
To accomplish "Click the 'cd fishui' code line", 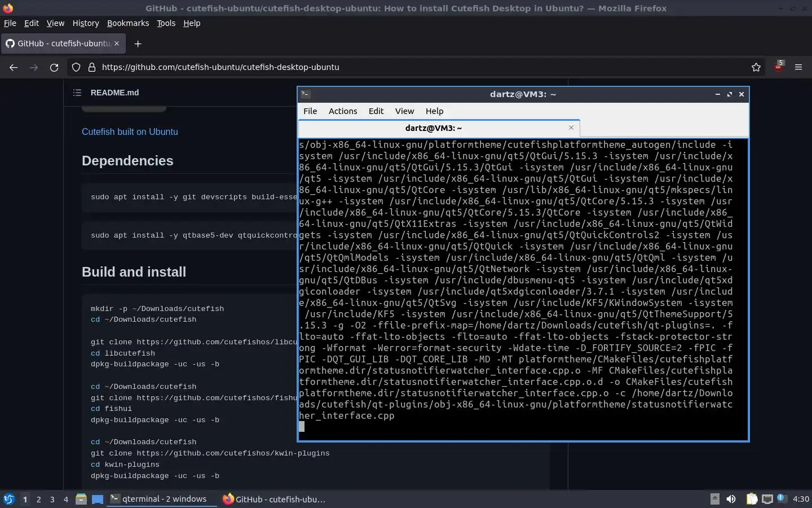I will tap(111, 409).
